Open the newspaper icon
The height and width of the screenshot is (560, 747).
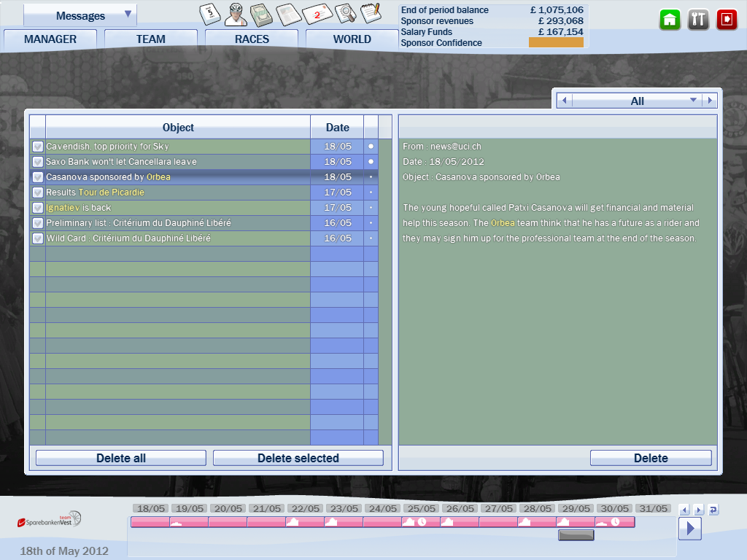pyautogui.click(x=289, y=14)
